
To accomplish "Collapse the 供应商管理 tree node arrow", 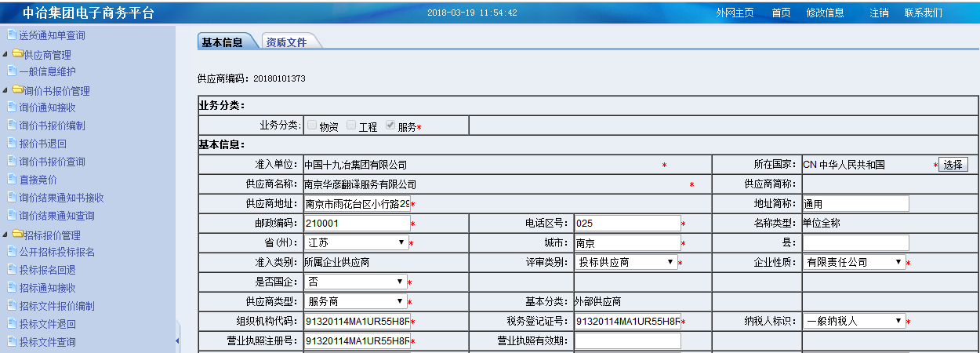I will (5, 55).
